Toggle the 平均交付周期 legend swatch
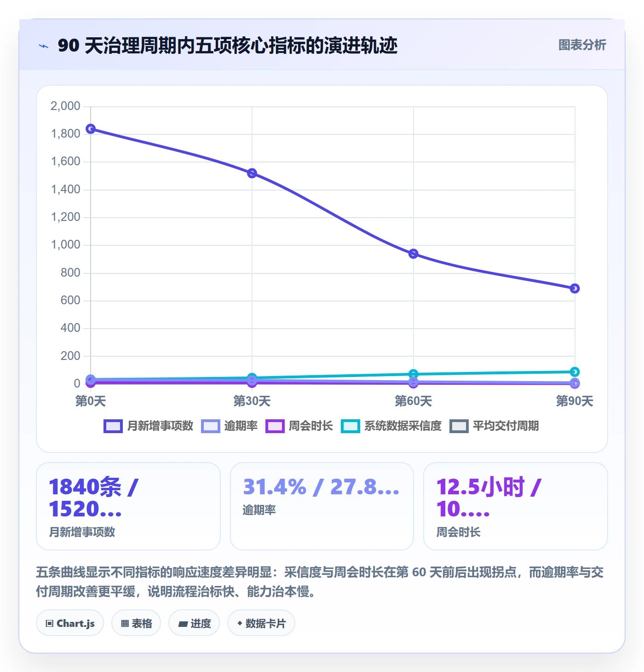Image resolution: width=644 pixels, height=672 pixels. 459,426
